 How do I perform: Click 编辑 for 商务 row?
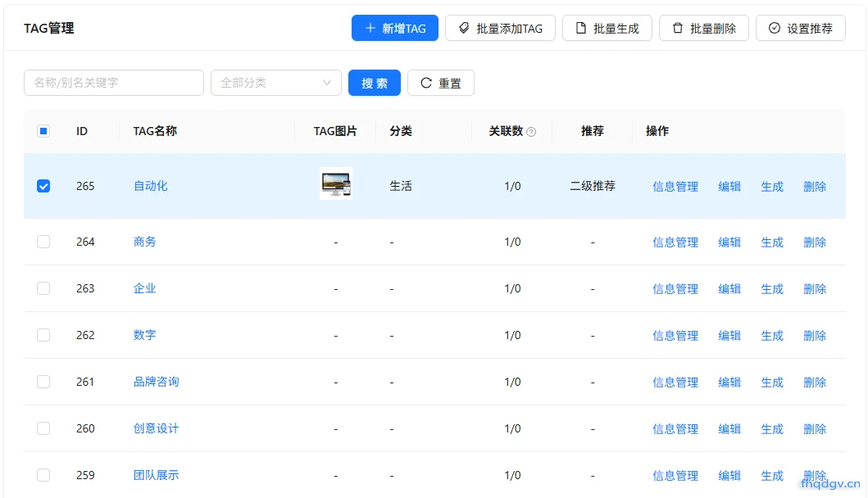pyautogui.click(x=729, y=242)
